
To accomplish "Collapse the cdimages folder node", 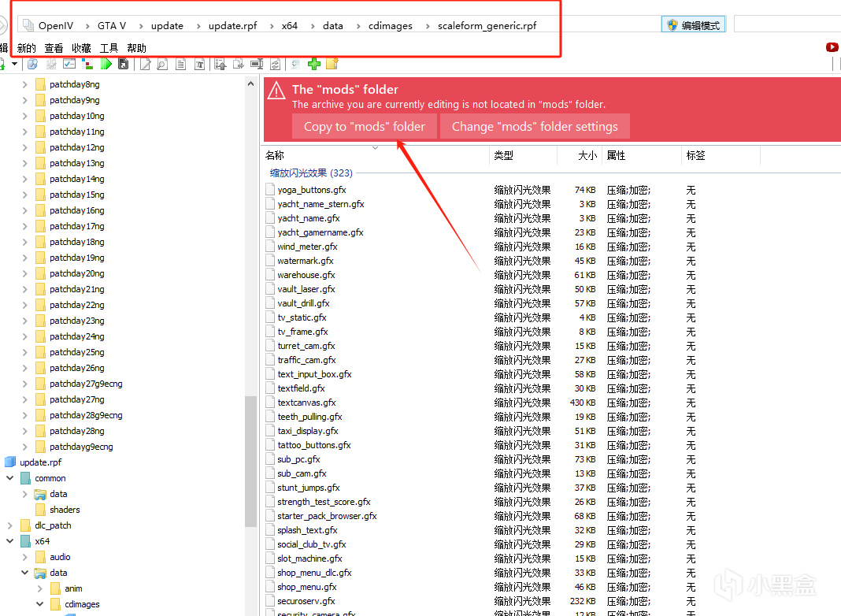I will click(39, 603).
